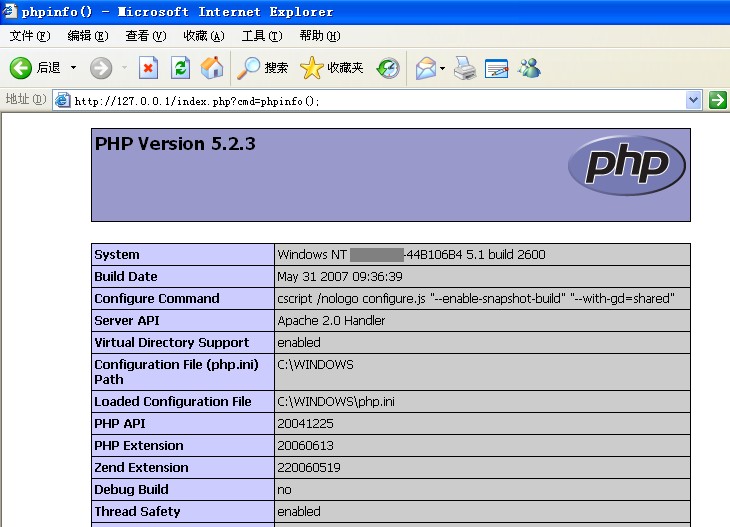The height and width of the screenshot is (527, 730).
Task: Click the green Go arrow button
Action: (717, 100)
